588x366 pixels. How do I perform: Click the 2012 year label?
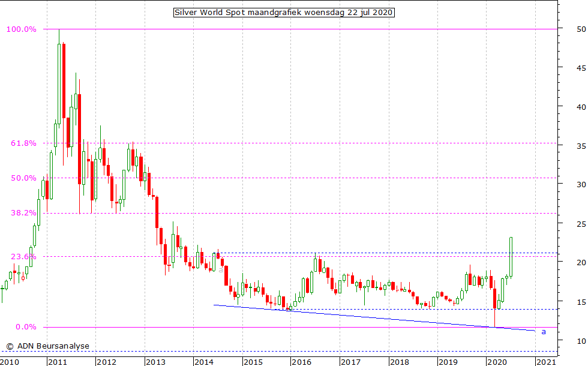pos(107,362)
